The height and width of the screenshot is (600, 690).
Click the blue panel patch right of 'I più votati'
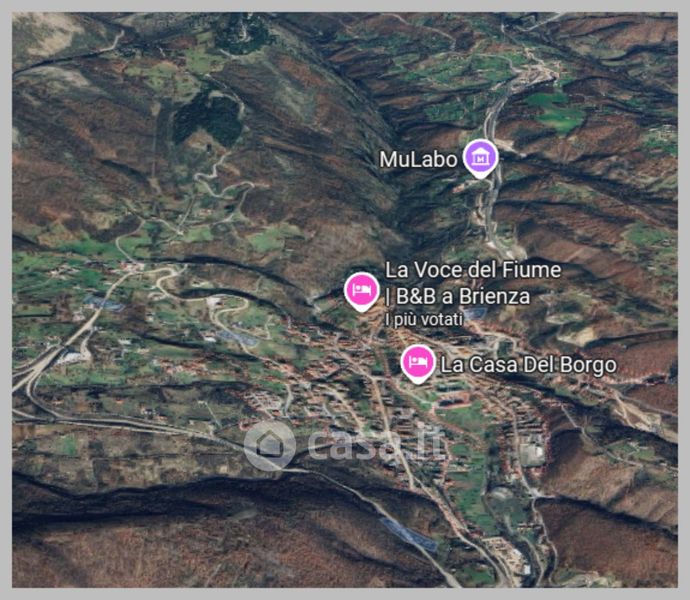coord(474,313)
